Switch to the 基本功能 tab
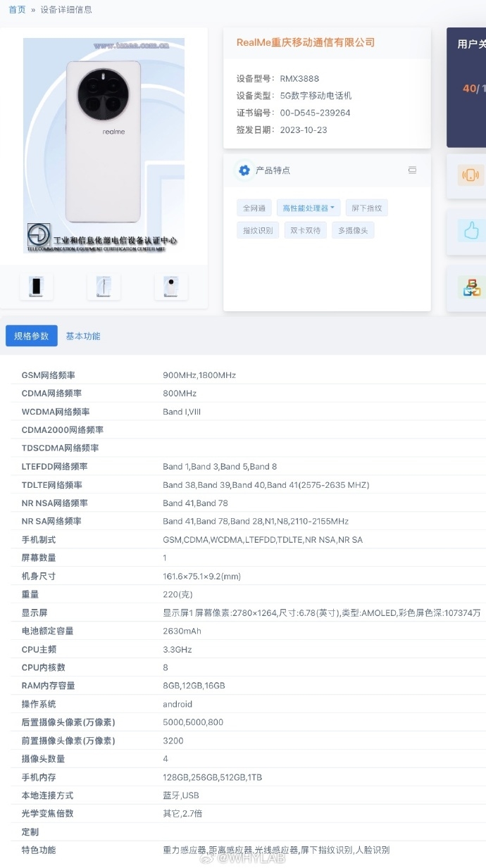This screenshot has width=486, height=868. click(83, 336)
